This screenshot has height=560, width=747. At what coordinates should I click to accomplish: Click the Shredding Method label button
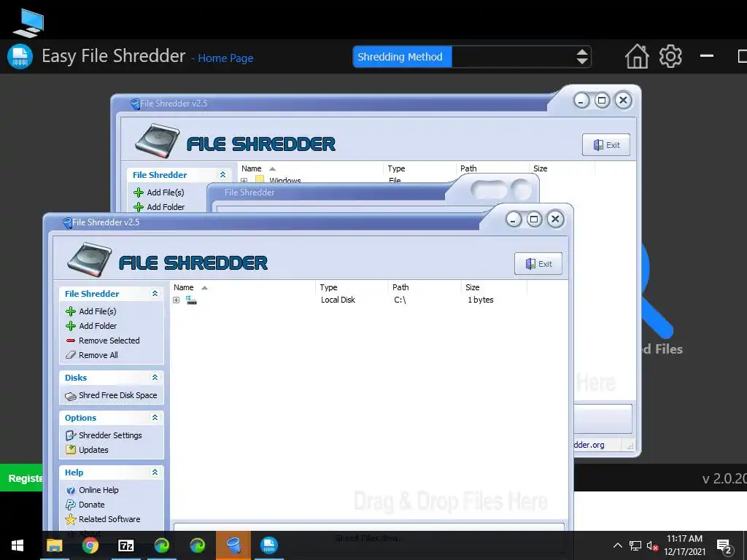point(403,57)
